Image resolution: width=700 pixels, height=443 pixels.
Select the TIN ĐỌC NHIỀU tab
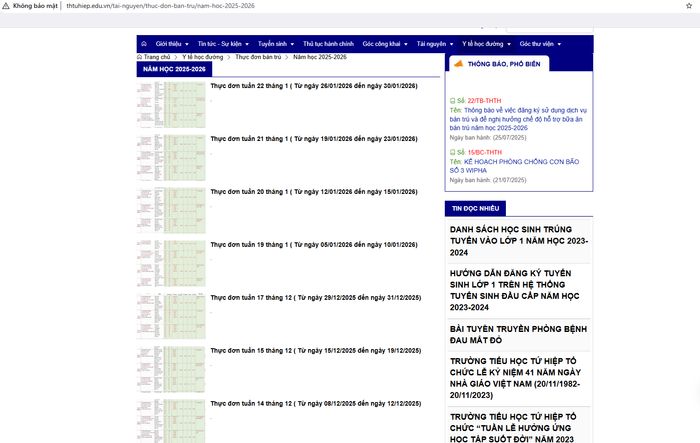point(475,209)
